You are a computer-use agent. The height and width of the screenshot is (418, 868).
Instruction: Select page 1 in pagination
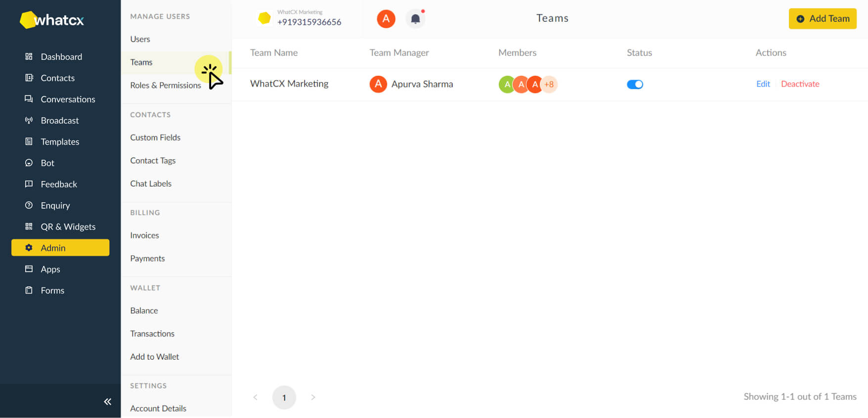coord(284,398)
